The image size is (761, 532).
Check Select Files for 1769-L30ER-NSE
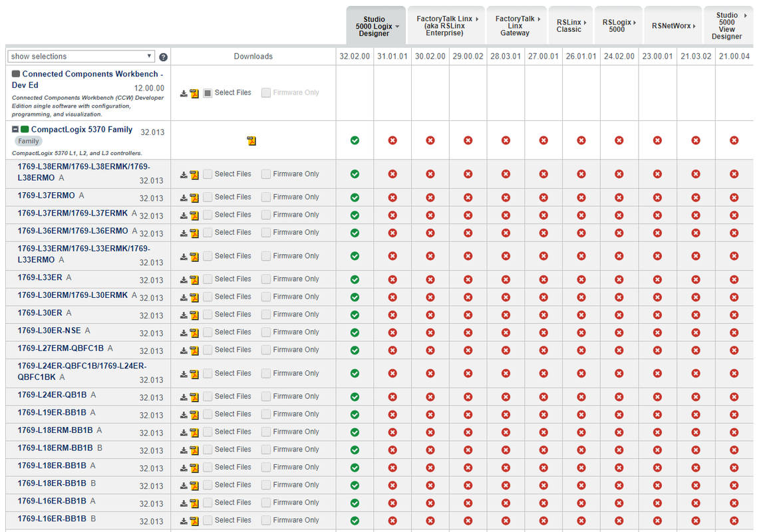(208, 332)
